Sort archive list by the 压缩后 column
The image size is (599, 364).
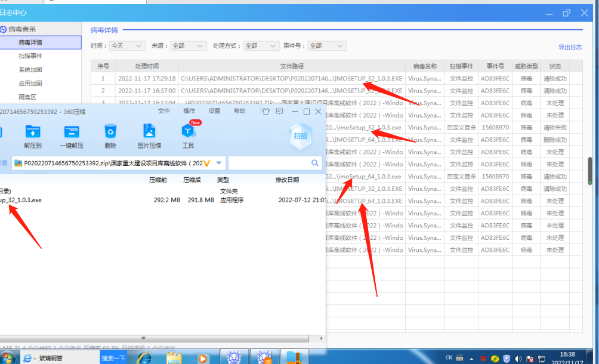[192, 180]
